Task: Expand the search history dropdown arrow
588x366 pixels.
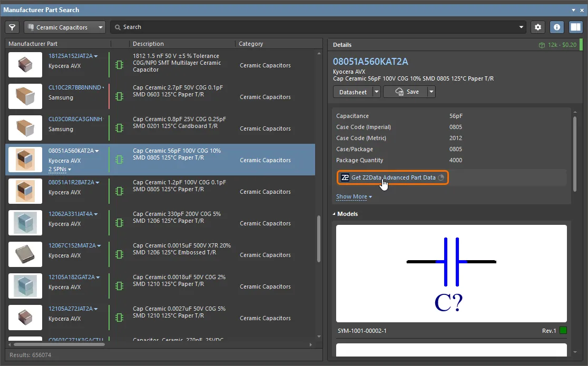Action: click(x=522, y=27)
